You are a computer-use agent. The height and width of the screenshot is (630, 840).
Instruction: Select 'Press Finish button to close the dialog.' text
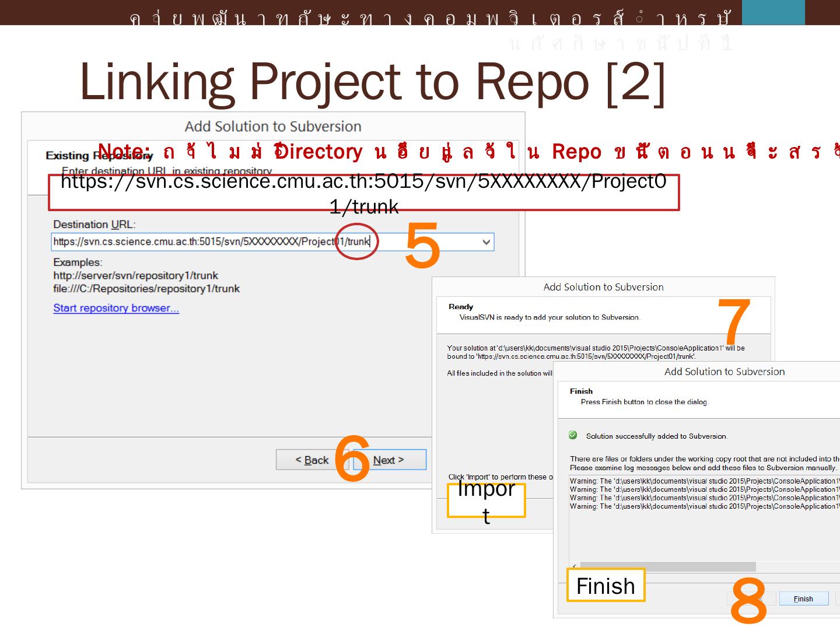pos(645,402)
